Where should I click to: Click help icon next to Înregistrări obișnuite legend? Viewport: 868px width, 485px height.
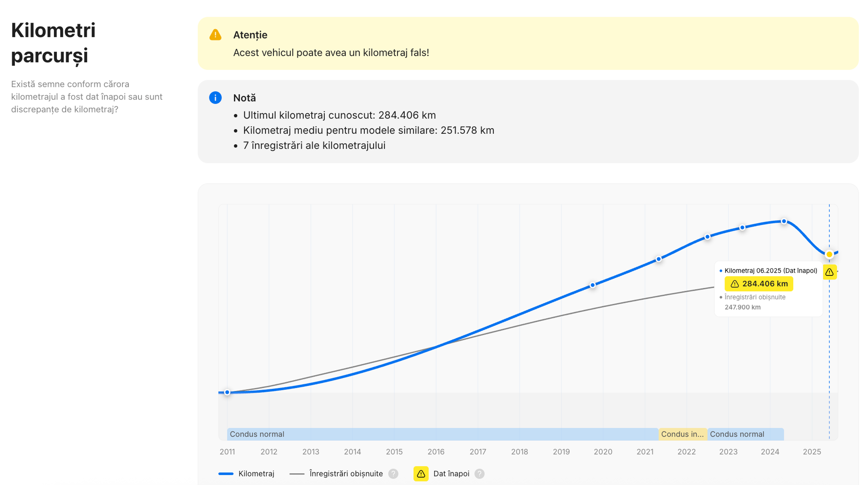(393, 473)
